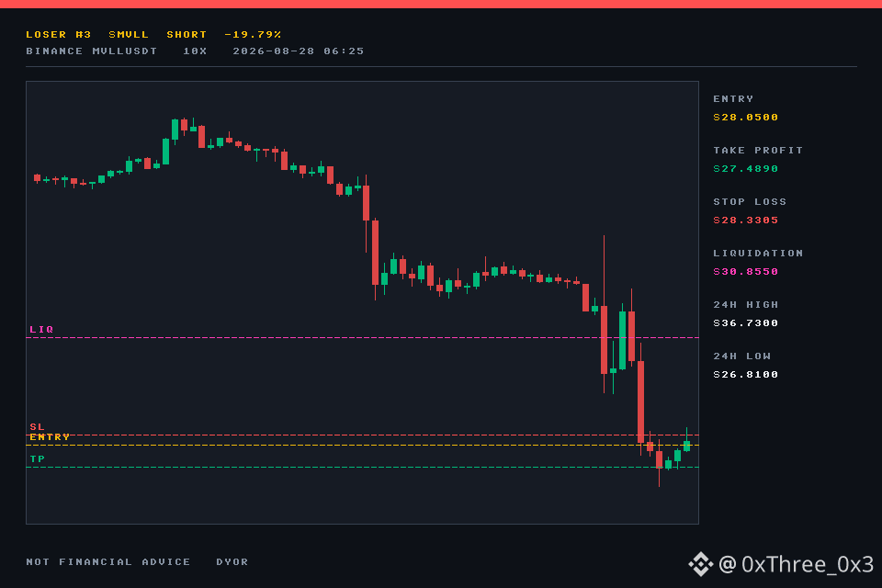The image size is (882, 588).
Task: Click the SHORT position label
Action: click(187, 34)
